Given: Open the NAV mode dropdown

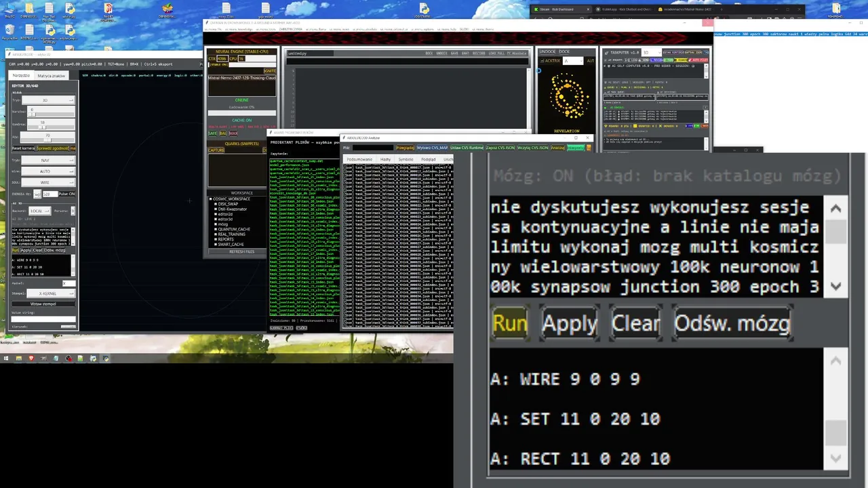Looking at the screenshot, I should tap(48, 161).
